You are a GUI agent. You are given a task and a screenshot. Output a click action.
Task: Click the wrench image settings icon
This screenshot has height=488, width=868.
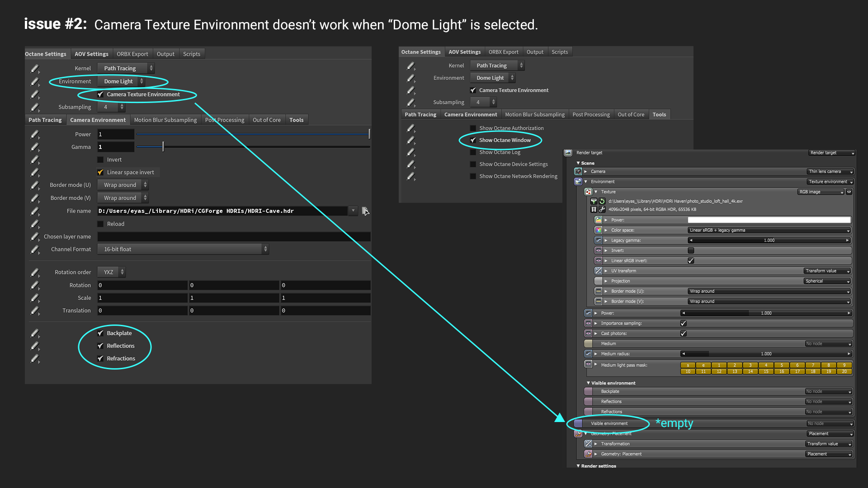pos(602,209)
